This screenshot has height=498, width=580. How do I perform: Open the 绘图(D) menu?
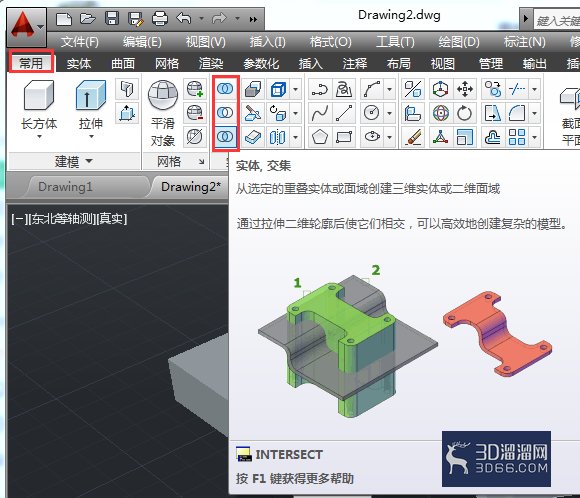coord(459,41)
